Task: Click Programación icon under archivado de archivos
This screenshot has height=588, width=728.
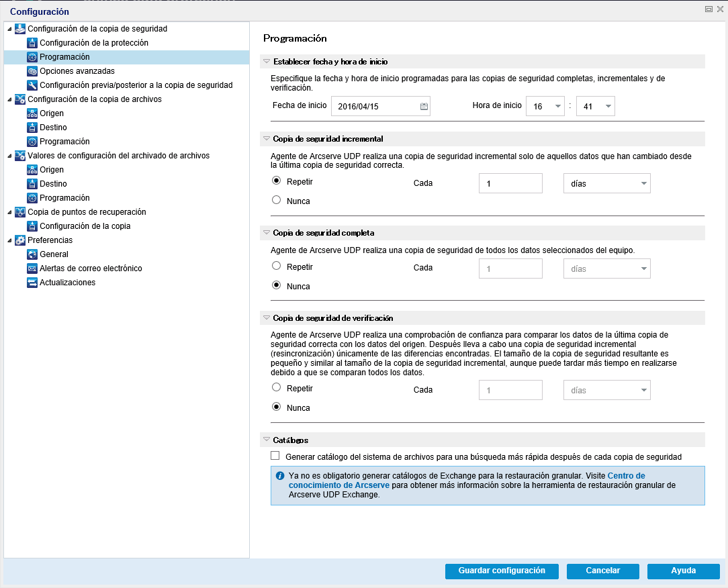Action: coord(32,198)
